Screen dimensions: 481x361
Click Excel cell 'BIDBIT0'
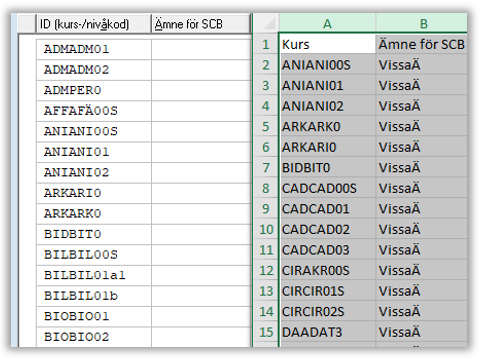point(327,168)
